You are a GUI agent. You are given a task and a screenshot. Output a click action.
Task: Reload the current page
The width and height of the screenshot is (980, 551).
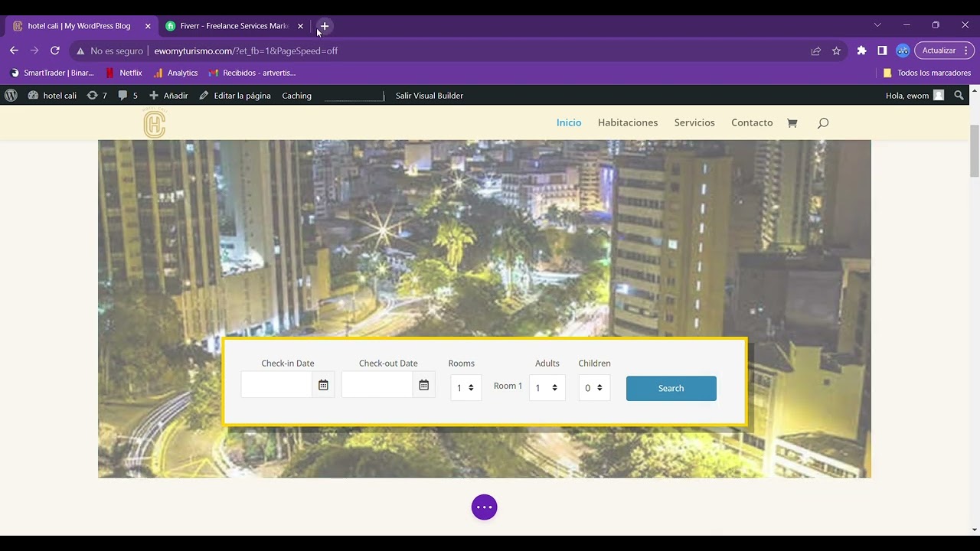(55, 51)
